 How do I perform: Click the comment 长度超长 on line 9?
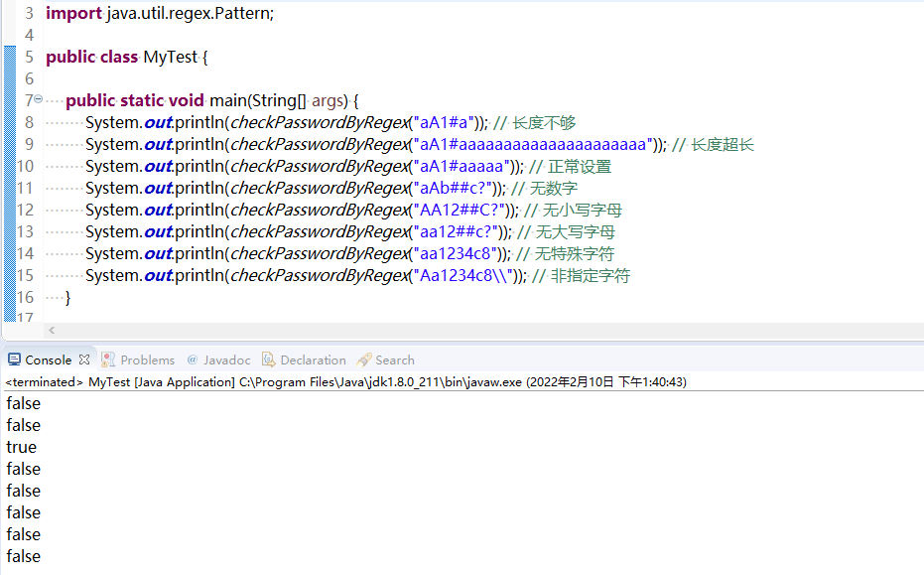click(x=723, y=144)
